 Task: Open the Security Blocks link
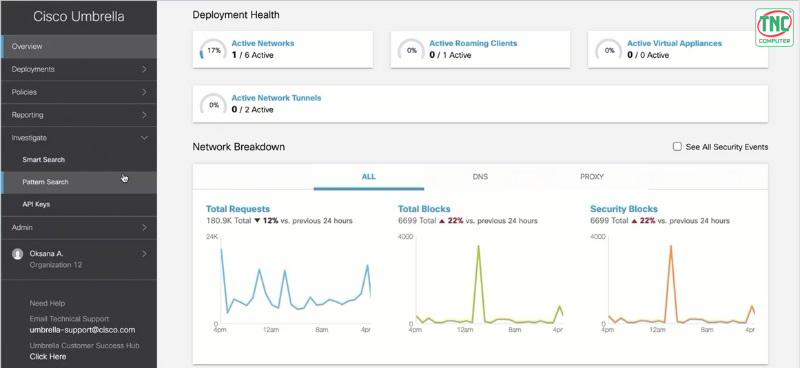click(623, 209)
